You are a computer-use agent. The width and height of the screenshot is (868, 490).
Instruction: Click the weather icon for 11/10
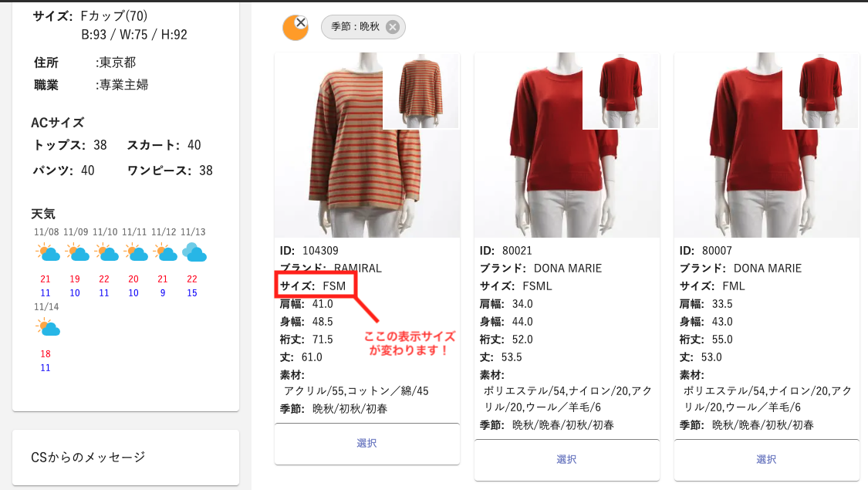(106, 252)
